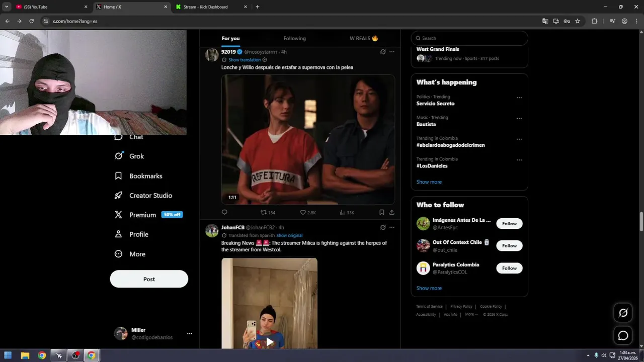Share the 92019 post
This screenshot has width=644, height=362.
[392, 212]
